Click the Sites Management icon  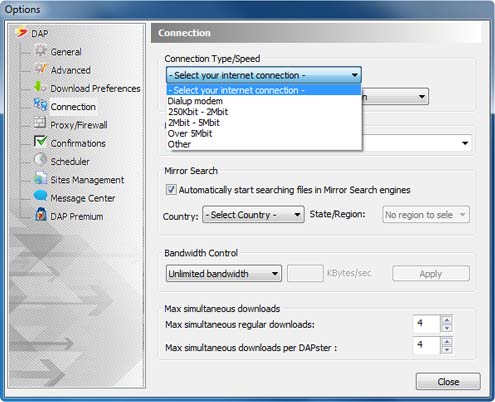click(40, 178)
